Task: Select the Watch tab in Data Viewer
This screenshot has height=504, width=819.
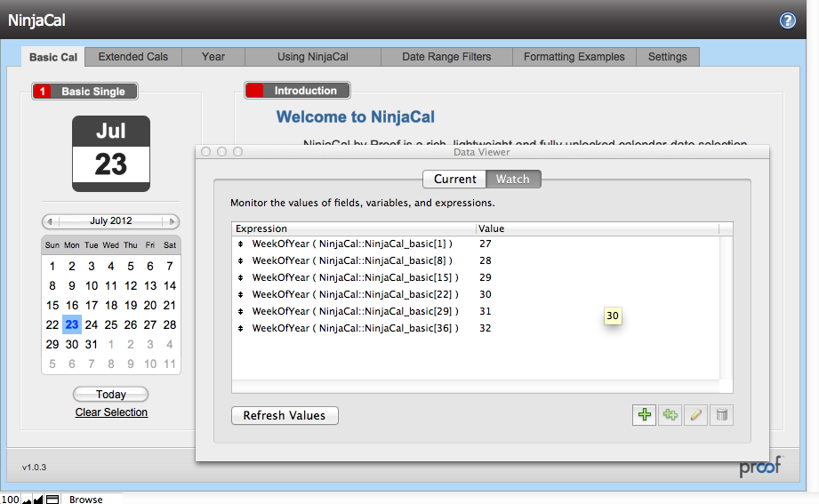Action: pyautogui.click(x=513, y=180)
